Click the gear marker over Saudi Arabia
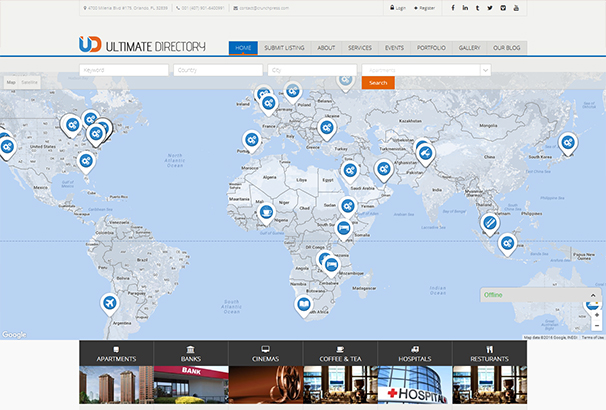The image size is (606, 410). pyautogui.click(x=350, y=172)
